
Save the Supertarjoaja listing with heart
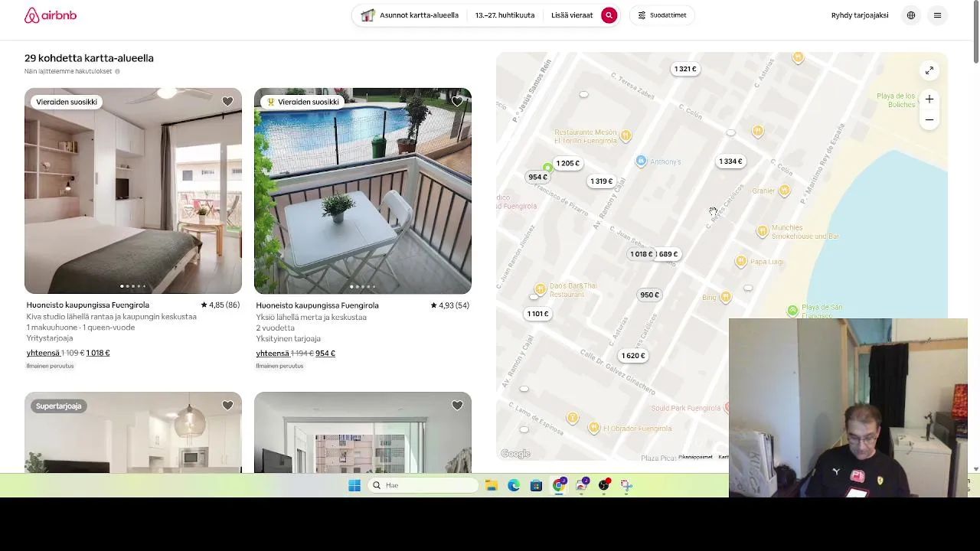[x=227, y=406]
